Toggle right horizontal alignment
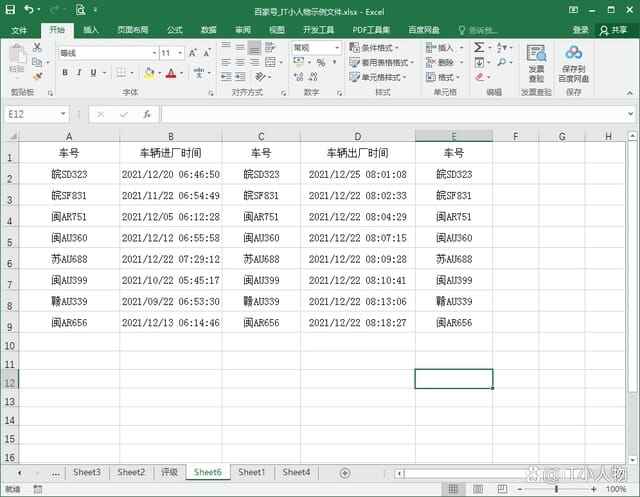The height and width of the screenshot is (497, 640). [254, 62]
